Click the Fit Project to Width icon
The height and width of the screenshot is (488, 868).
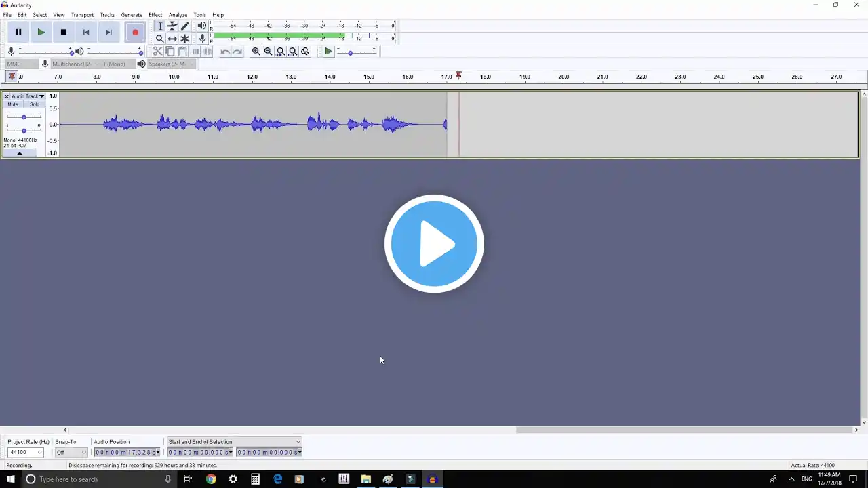point(292,52)
